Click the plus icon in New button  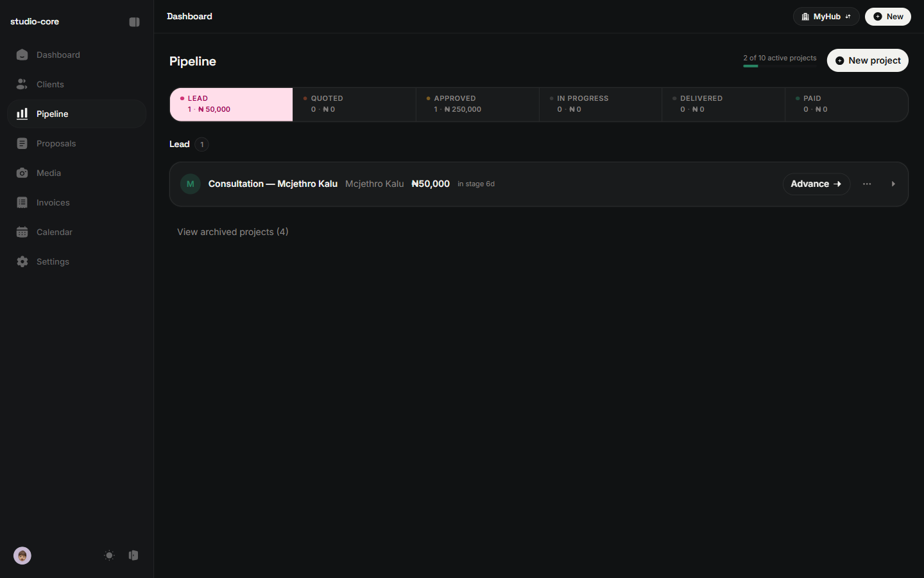877,17
